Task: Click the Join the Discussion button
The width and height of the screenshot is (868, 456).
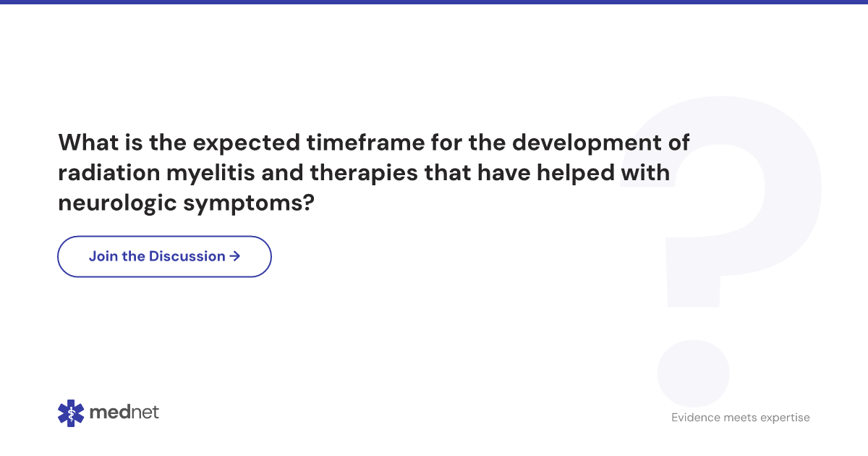Action: coord(164,256)
